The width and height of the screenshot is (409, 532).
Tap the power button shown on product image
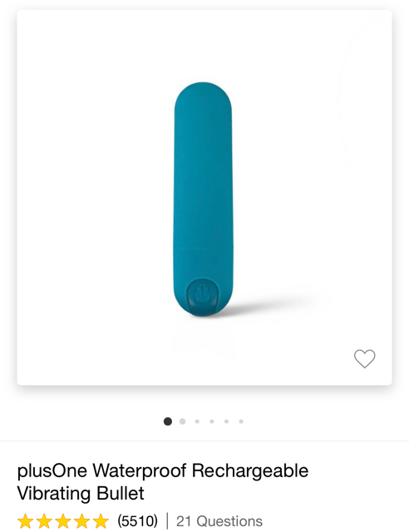pos(202,296)
